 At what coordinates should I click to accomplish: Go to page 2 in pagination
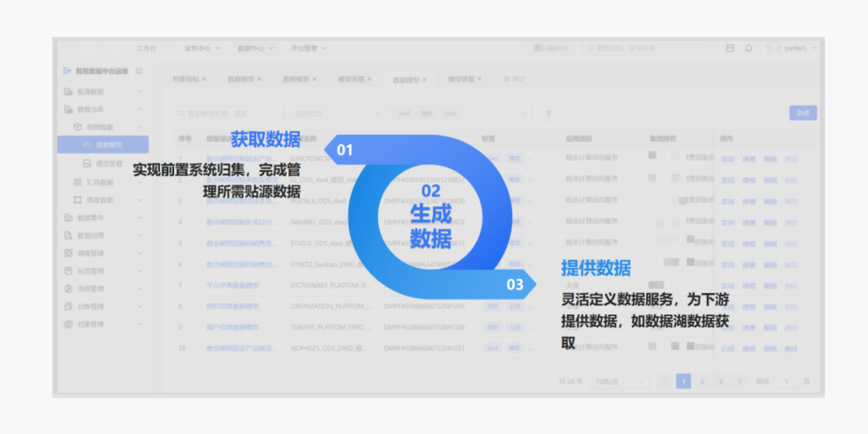click(702, 381)
